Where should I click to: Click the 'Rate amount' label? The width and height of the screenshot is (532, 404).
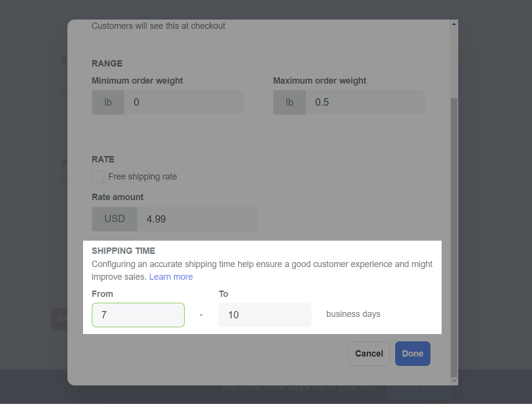[x=118, y=197]
